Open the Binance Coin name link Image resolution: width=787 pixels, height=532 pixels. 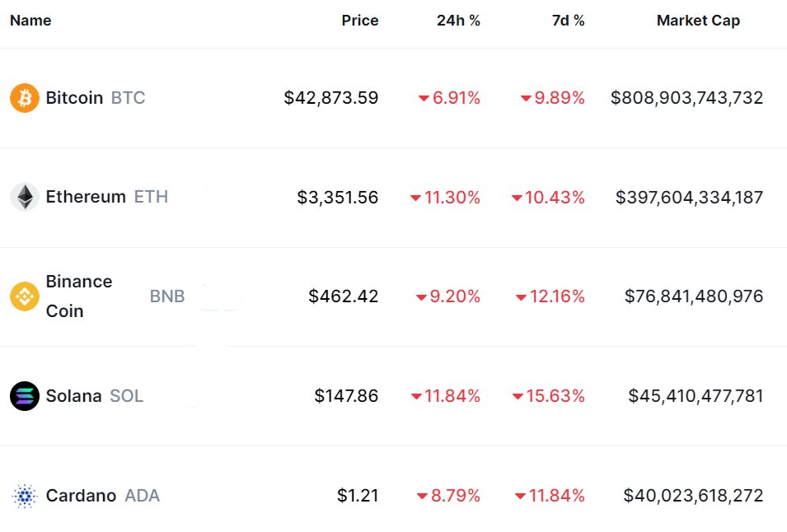[x=79, y=296]
